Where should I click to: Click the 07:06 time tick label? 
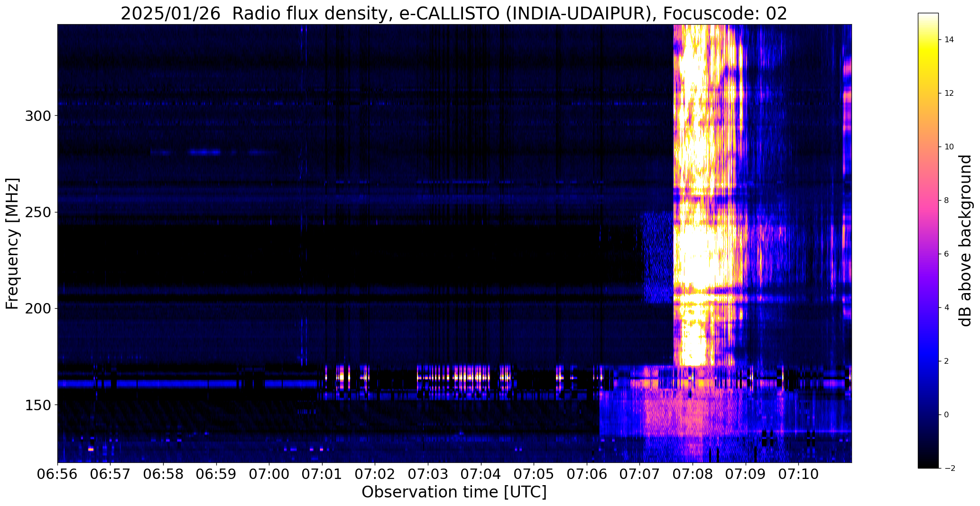click(587, 474)
